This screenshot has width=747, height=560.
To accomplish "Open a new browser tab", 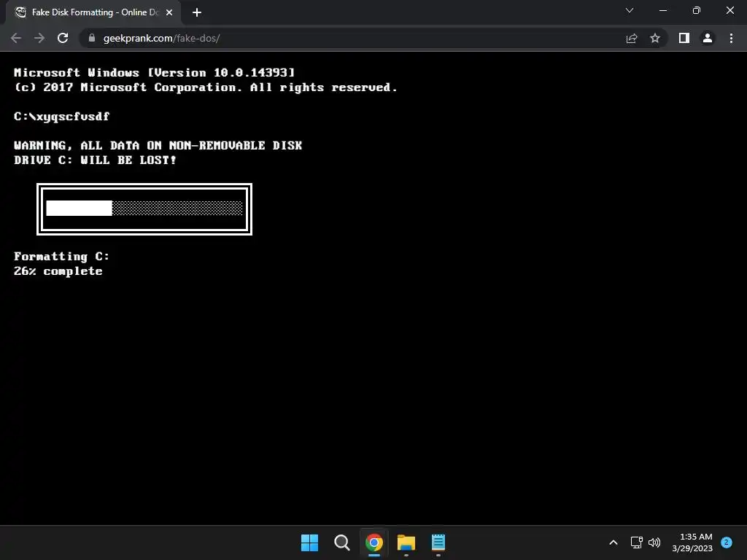I will pos(197,12).
